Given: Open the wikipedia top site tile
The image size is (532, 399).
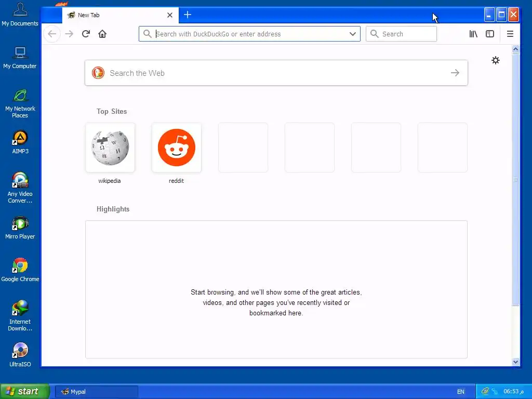Looking at the screenshot, I should click(110, 148).
